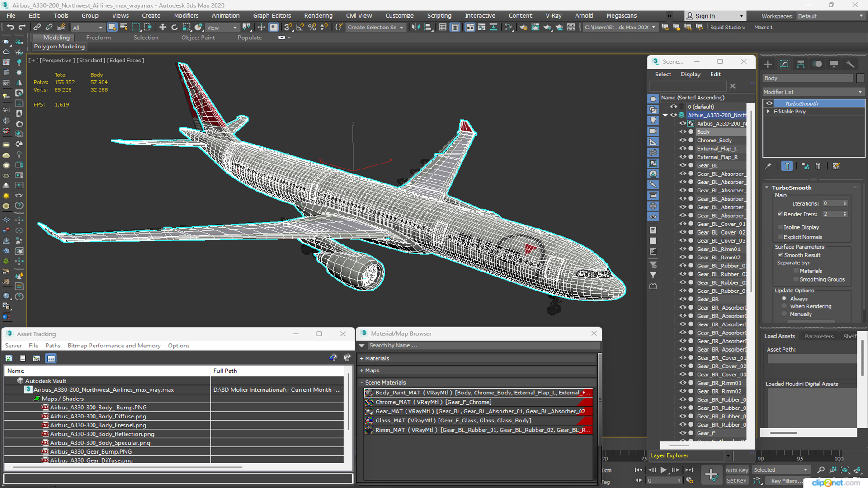The width and height of the screenshot is (868, 488).
Task: Click the Key Filters button
Action: point(786,481)
